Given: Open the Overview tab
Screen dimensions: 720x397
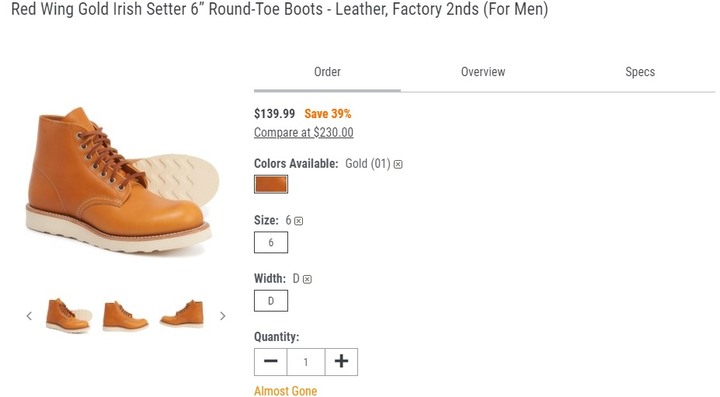Looking at the screenshot, I should click(483, 72).
